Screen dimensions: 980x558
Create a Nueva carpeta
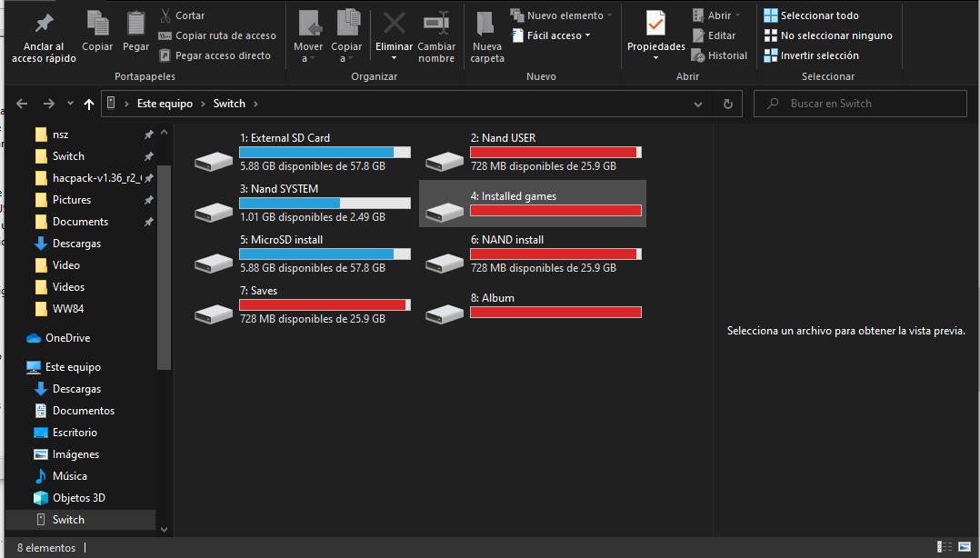pyautogui.click(x=487, y=36)
